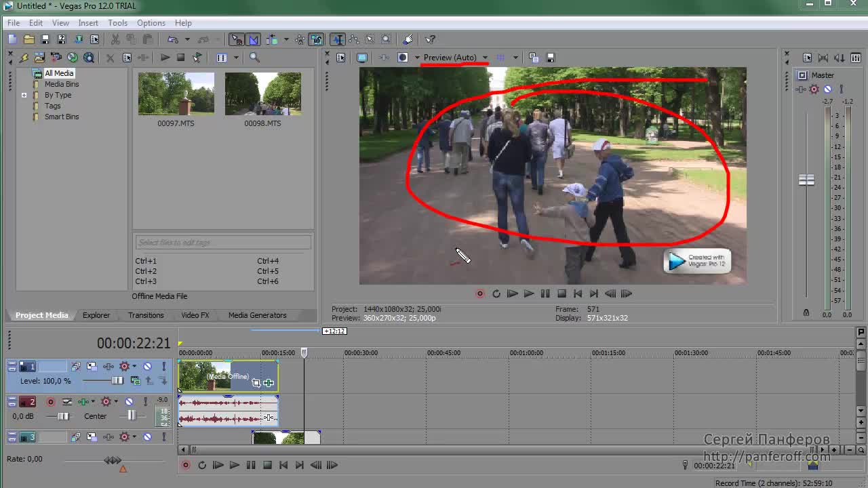This screenshot has width=868, height=488.
Task: Open project Properties icon in main toolbar
Action: [94, 39]
